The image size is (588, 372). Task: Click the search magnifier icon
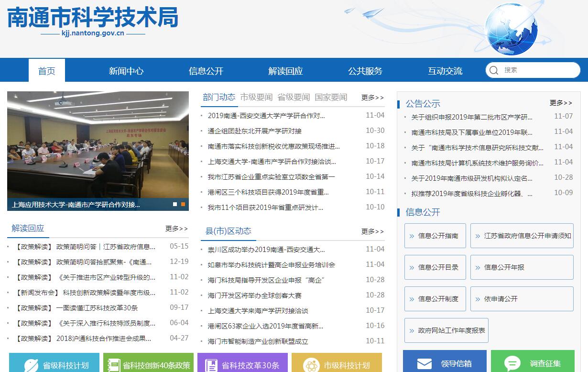pos(494,70)
